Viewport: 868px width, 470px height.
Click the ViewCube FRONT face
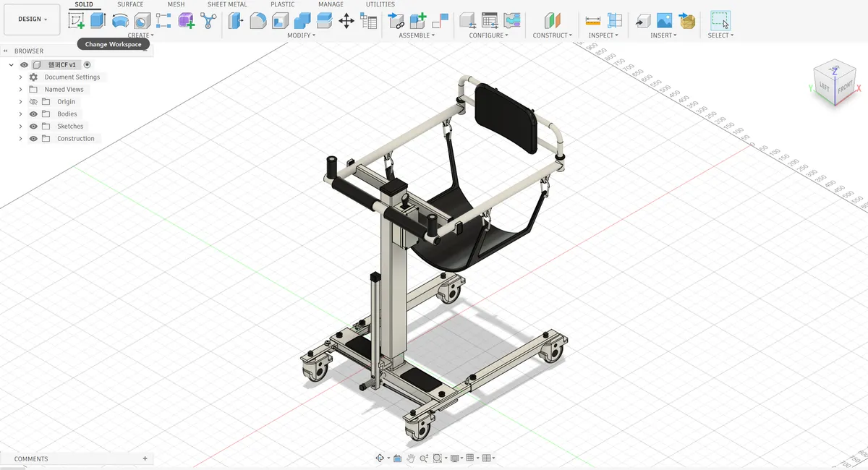click(844, 87)
